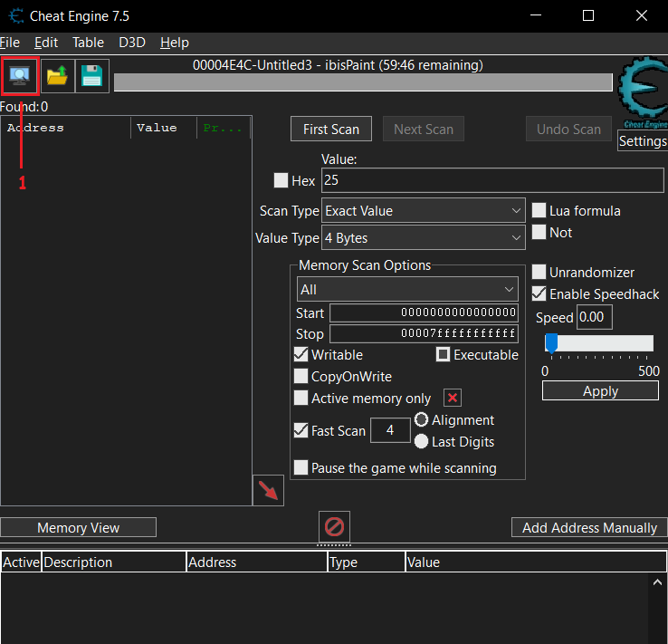668x644 pixels.
Task: Click the scan Value input field
Action: (492, 180)
